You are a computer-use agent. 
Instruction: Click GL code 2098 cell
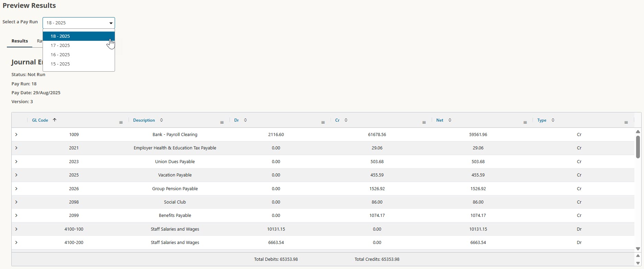(x=74, y=202)
